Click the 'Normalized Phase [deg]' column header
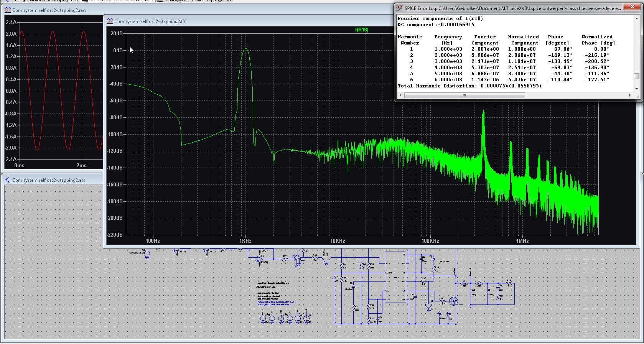The image size is (644, 344). (598, 40)
